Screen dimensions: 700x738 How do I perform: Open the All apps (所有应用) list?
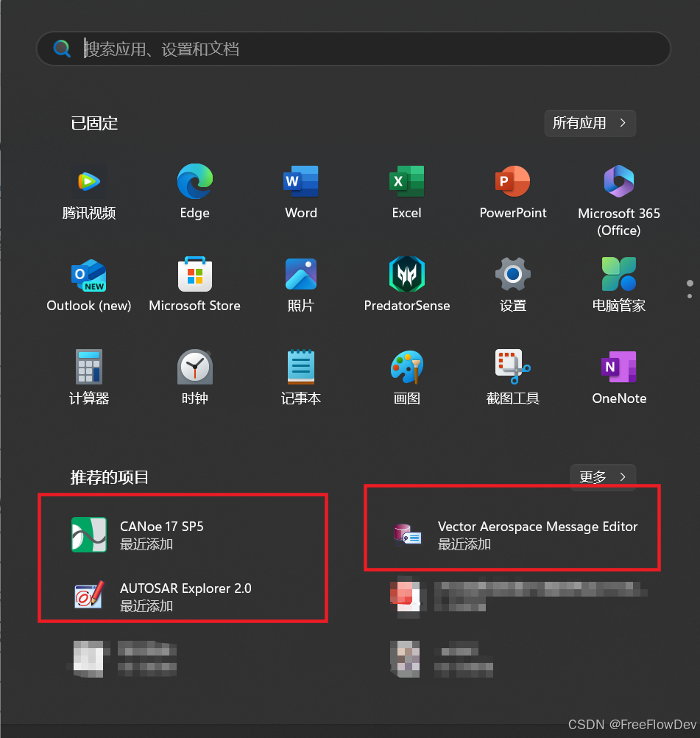(x=590, y=123)
